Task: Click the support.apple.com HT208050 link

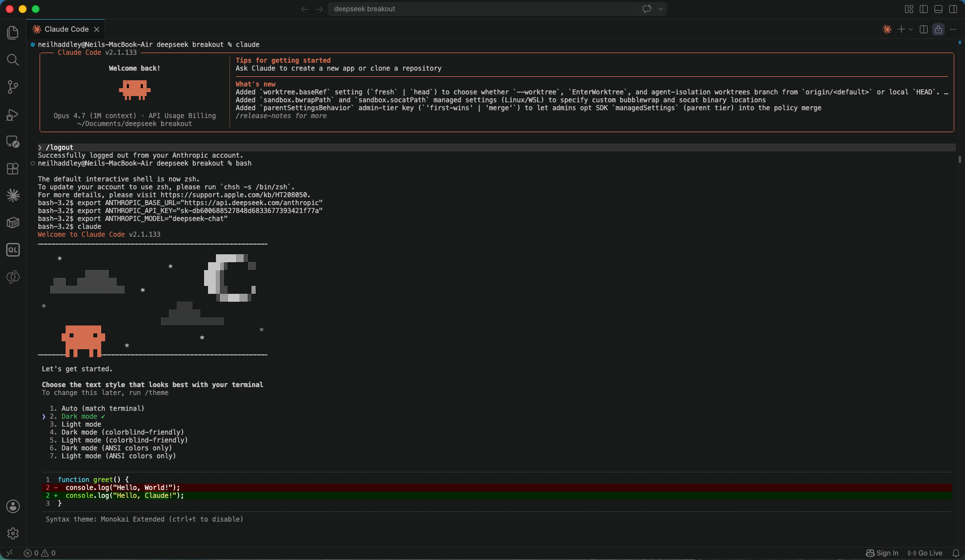Action: click(235, 195)
